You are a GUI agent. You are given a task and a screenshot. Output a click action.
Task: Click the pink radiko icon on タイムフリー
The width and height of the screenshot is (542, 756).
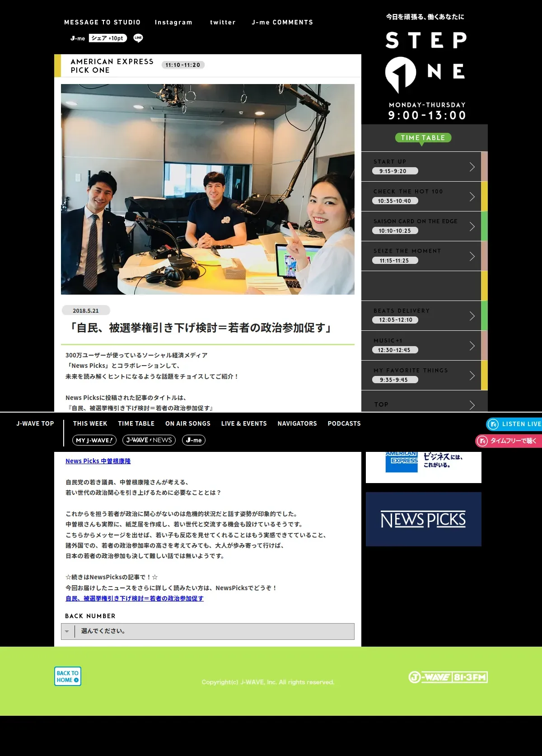(483, 441)
